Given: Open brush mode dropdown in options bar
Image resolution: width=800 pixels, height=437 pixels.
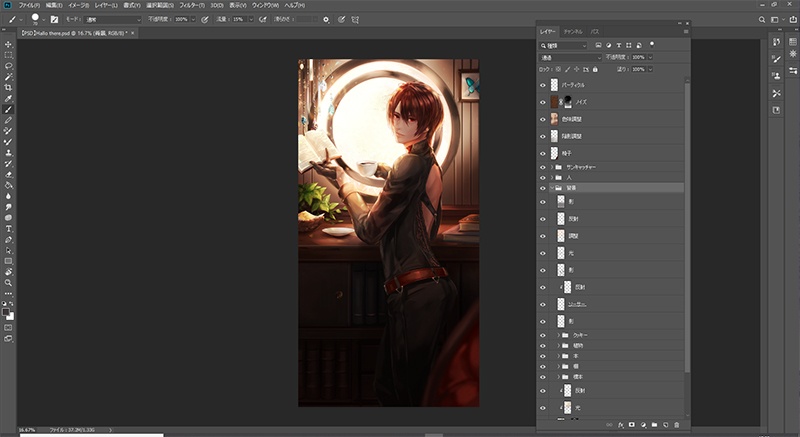Looking at the screenshot, I should [113, 20].
